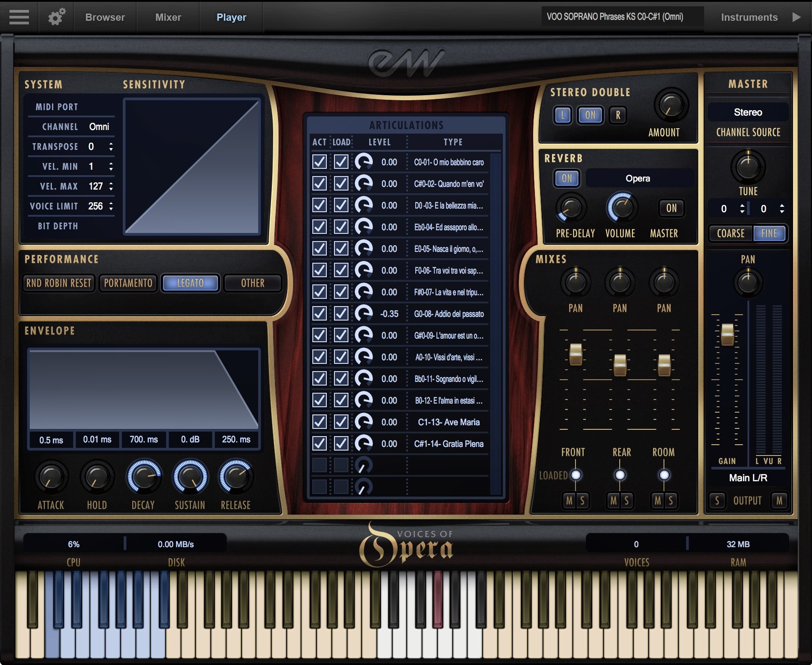Click level knob for Gratia Plena
The width and height of the screenshot is (812, 665).
(x=364, y=443)
